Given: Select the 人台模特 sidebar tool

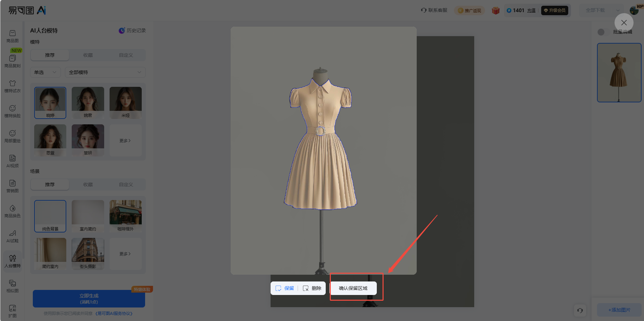Looking at the screenshot, I should coord(13,262).
